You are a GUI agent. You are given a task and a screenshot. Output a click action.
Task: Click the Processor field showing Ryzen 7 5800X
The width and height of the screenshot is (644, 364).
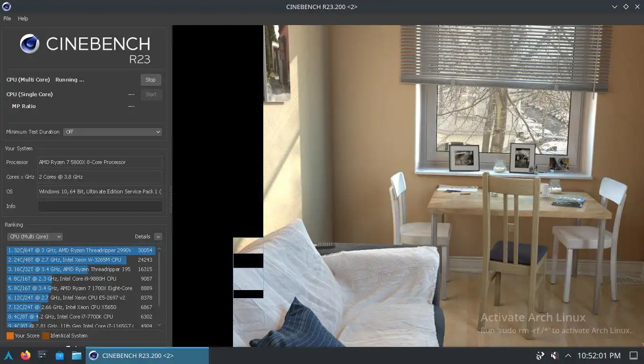[x=100, y=162]
